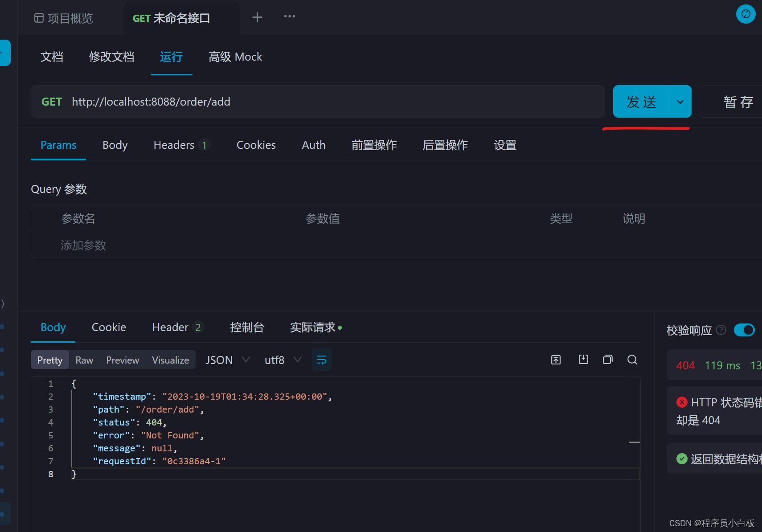
Task: Select the Params request tab
Action: (x=58, y=145)
